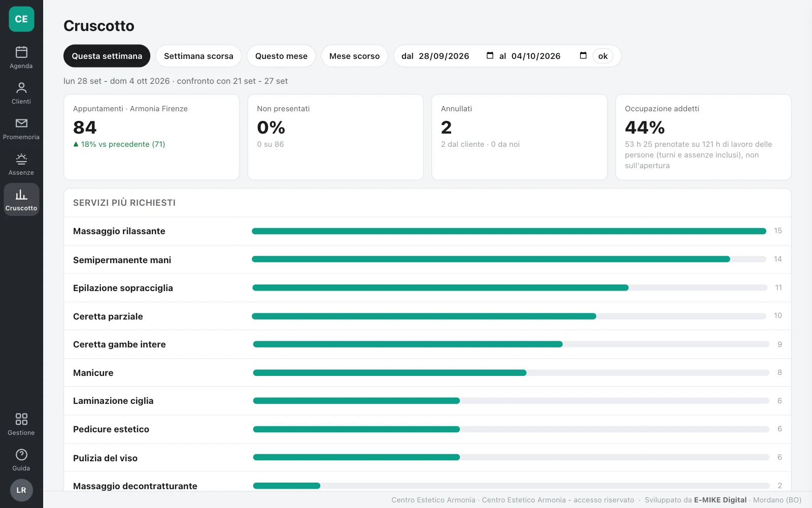Screen dimensions: 812x508
Task: Select the Massaggio decontratturante label
Action: click(135, 486)
